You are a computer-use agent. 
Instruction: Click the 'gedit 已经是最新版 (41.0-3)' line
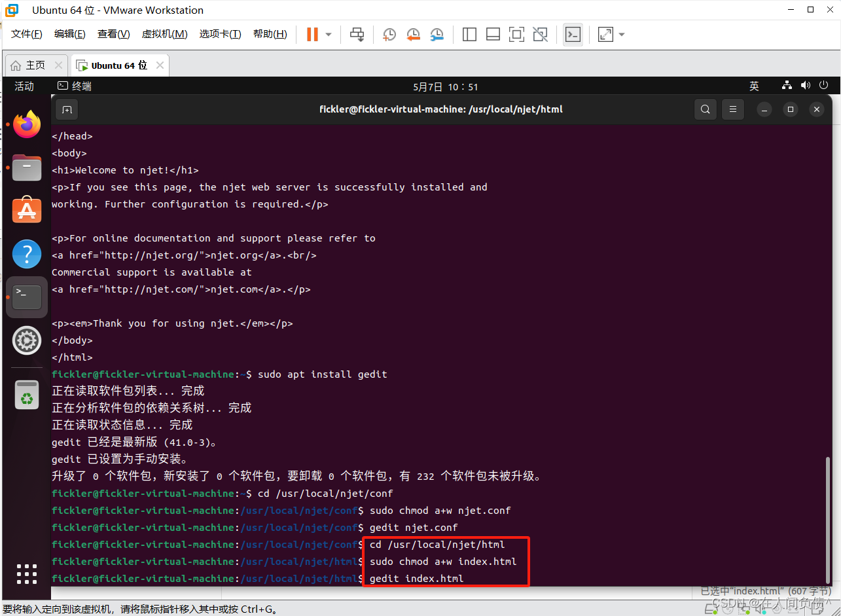coord(134,442)
